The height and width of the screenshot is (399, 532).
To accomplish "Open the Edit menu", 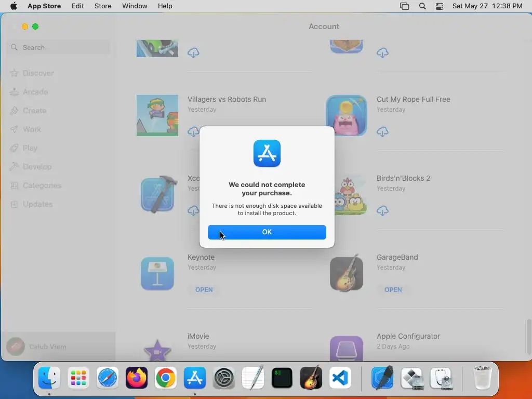I will click(78, 6).
